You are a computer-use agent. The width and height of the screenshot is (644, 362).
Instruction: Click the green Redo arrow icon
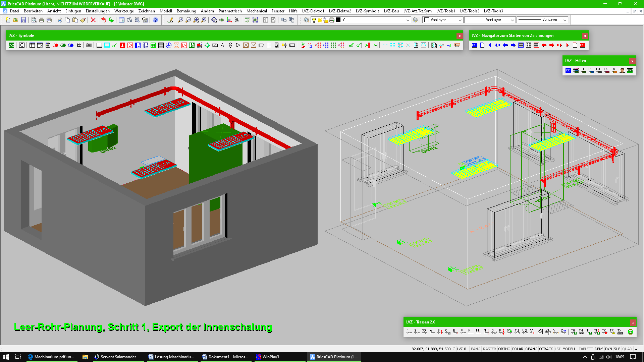coord(111,20)
